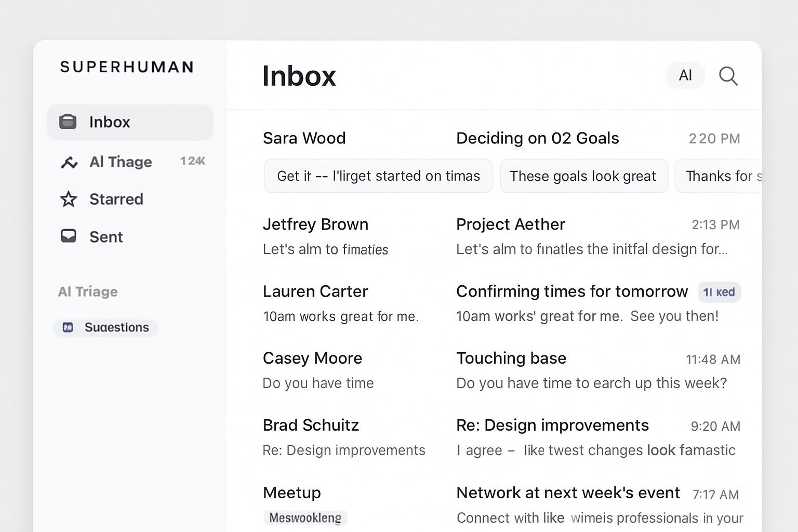Open Sara Wood's email
The width and height of the screenshot is (798, 532).
click(304, 138)
